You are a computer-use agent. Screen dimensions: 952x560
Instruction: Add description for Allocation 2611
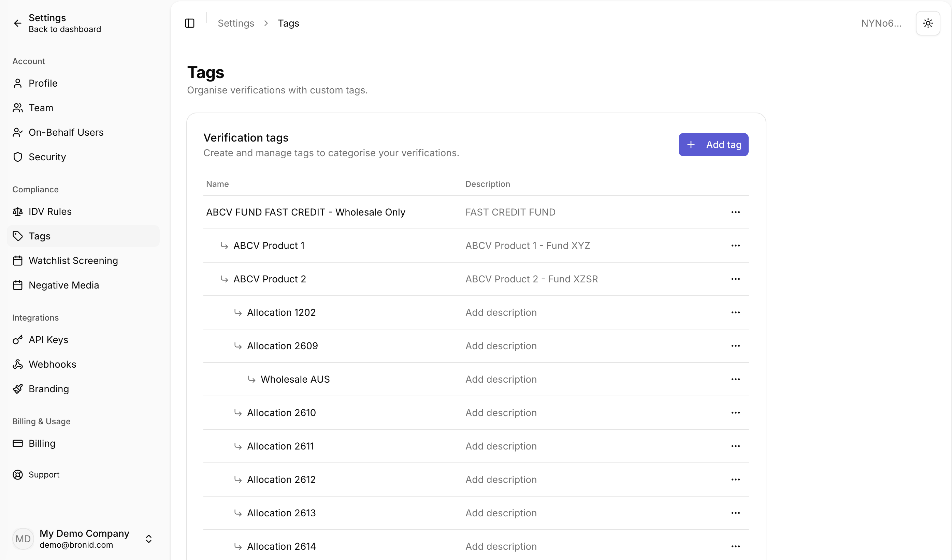pyautogui.click(x=501, y=446)
